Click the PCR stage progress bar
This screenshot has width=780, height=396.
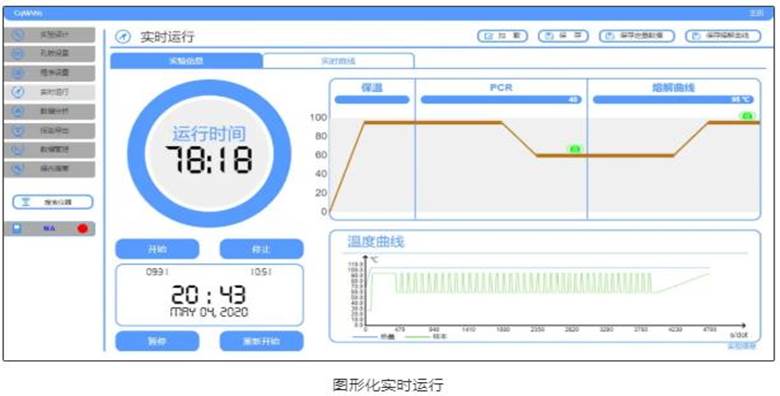click(501, 100)
